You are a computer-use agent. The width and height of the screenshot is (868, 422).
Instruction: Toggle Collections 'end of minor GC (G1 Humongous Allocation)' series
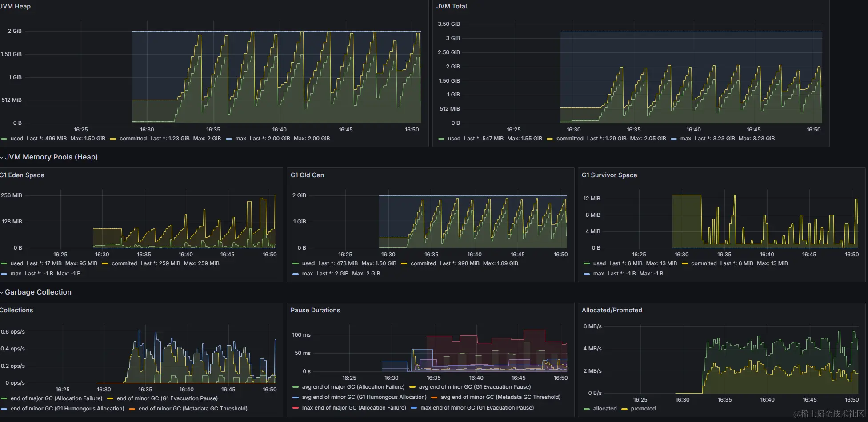[68, 409]
